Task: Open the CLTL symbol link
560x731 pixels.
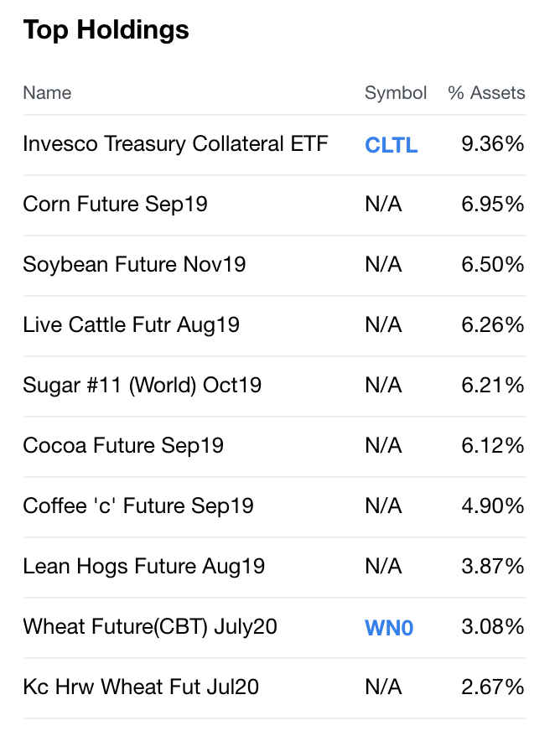Action: (391, 144)
